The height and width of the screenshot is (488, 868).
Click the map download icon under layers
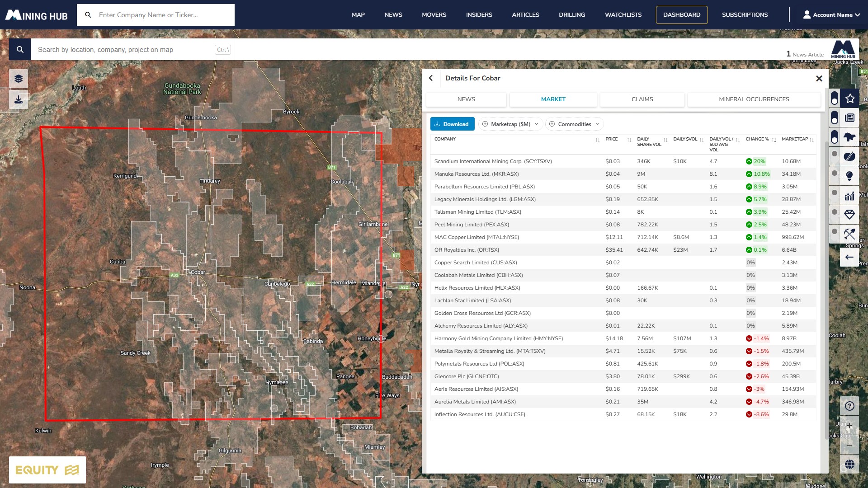coord(19,99)
